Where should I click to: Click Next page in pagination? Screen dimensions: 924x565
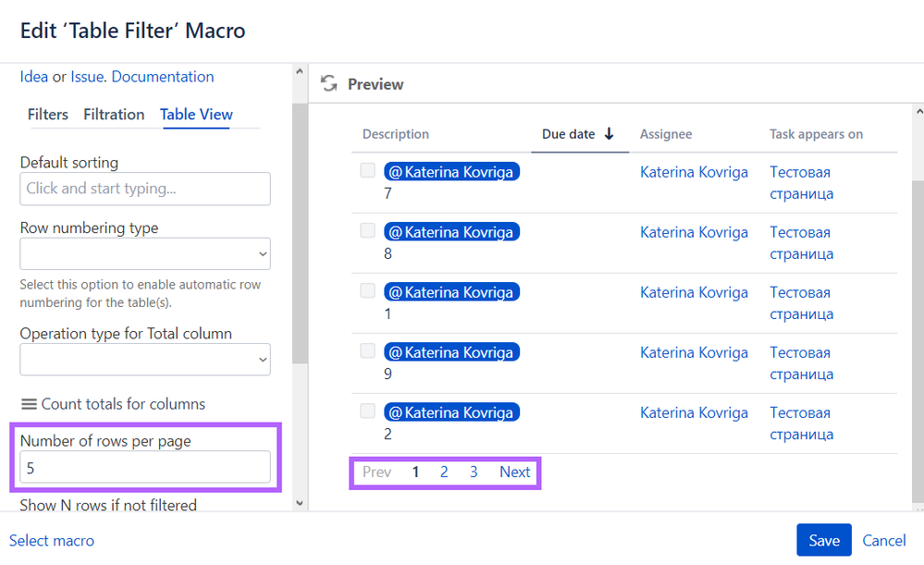point(514,473)
